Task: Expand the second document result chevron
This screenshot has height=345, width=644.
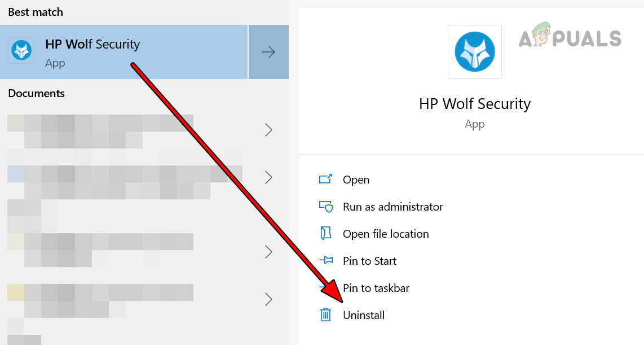Action: point(268,176)
